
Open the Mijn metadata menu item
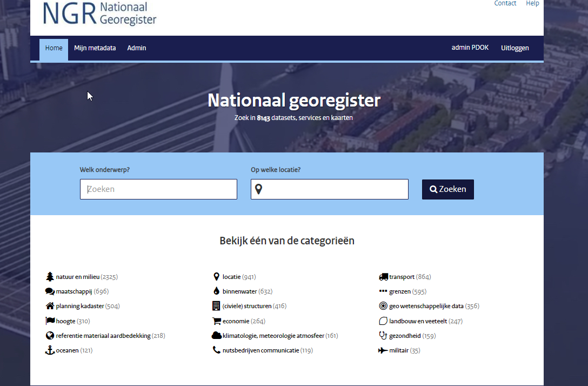click(x=95, y=48)
